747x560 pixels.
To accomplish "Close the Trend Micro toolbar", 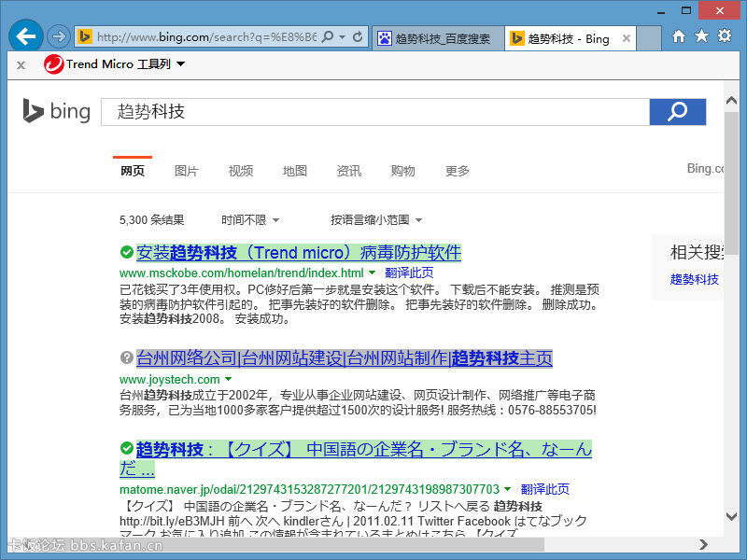I will [21, 65].
